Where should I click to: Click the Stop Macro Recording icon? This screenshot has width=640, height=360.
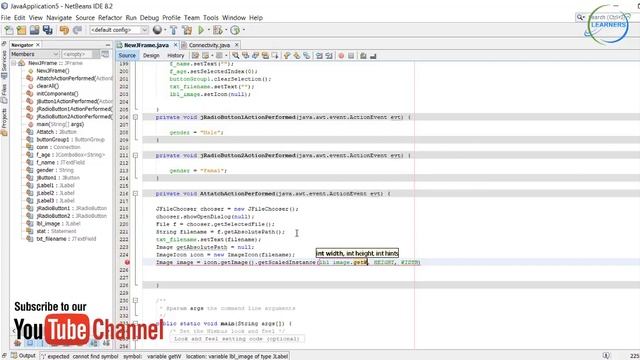(351, 56)
